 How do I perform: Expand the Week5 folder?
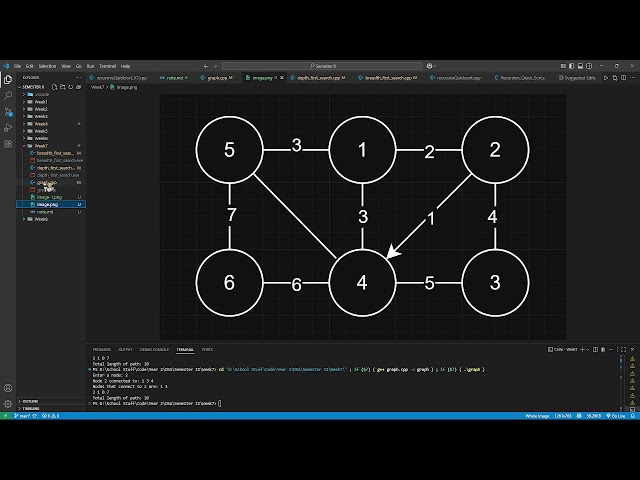(51, 131)
